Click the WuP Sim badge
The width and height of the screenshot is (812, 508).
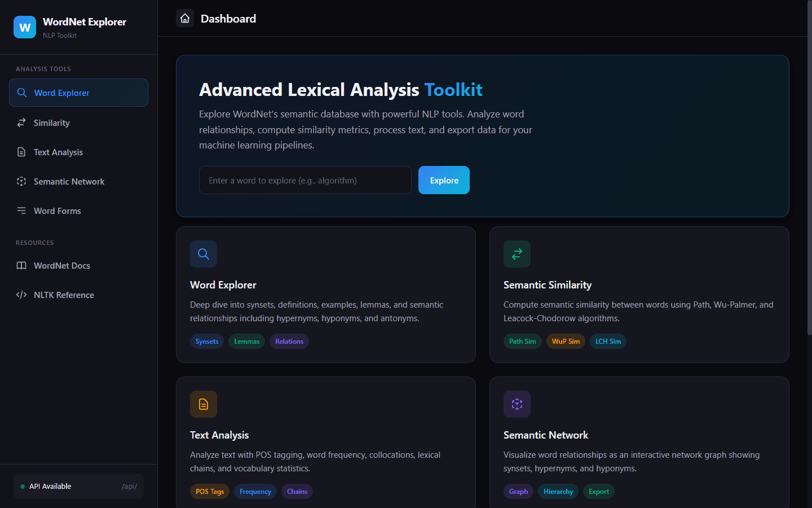click(566, 341)
